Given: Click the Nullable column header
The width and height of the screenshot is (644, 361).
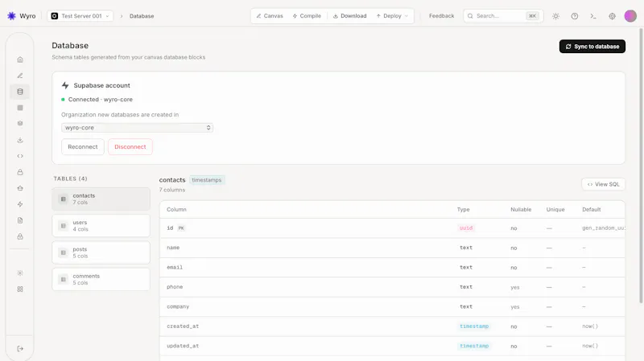Looking at the screenshot, I should point(521,210).
